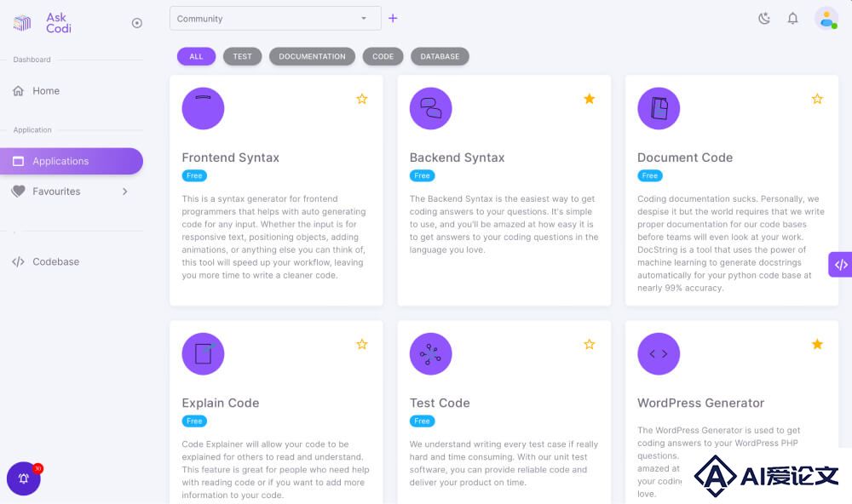Open the alerts bubble with red badge
The width and height of the screenshot is (852, 504).
[x=24, y=478]
